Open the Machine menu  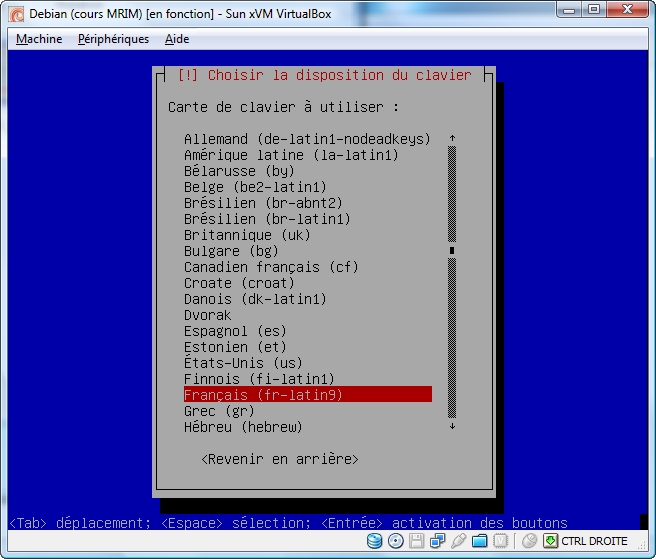(x=39, y=39)
